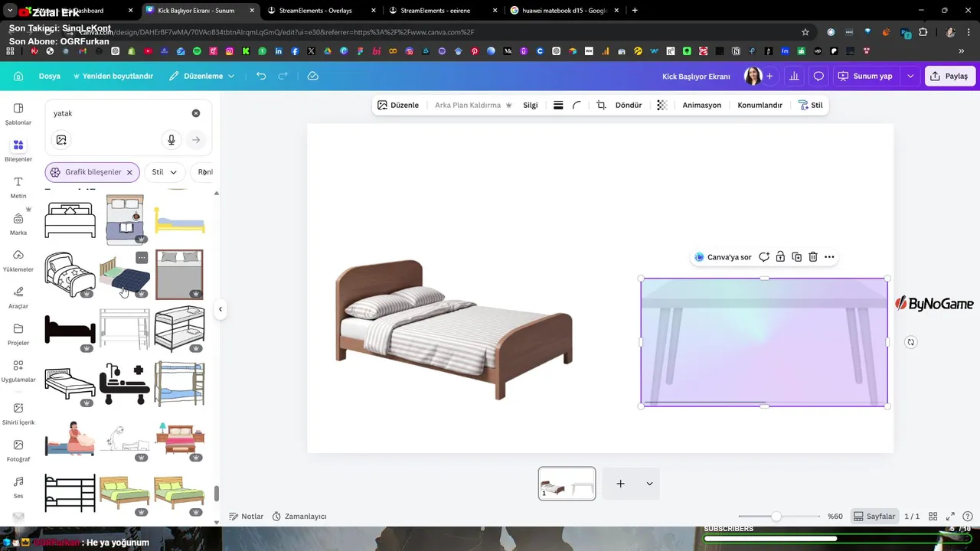The width and height of the screenshot is (980, 551).
Task: Click the Paylaş share button
Action: point(949,77)
